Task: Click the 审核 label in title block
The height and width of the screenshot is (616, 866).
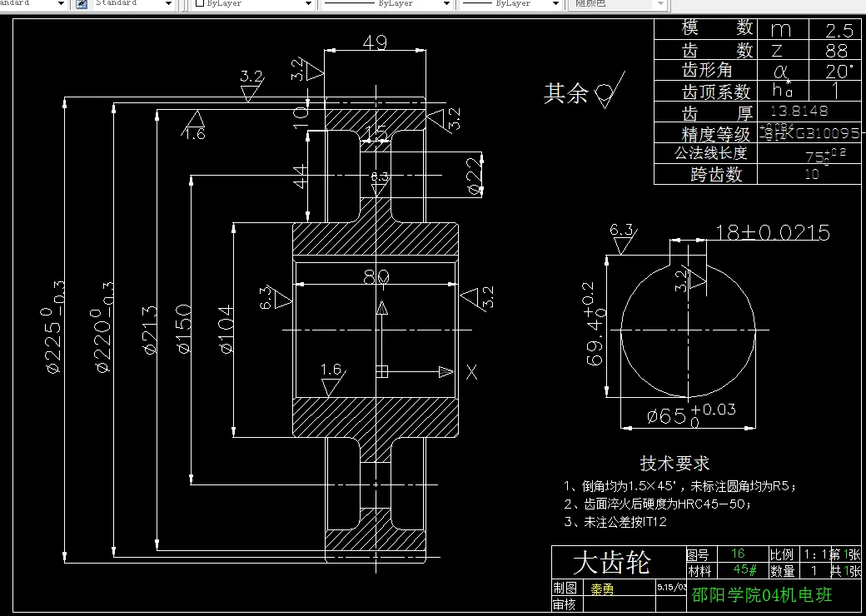Action: click(x=564, y=605)
